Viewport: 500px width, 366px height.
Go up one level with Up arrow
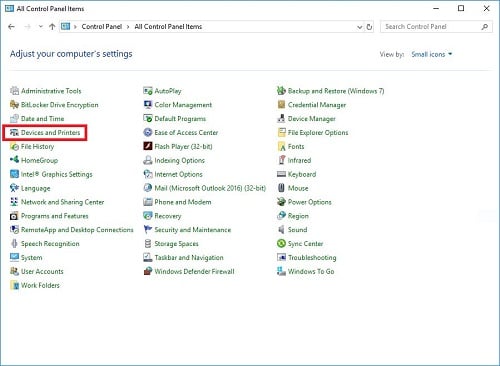click(52, 27)
